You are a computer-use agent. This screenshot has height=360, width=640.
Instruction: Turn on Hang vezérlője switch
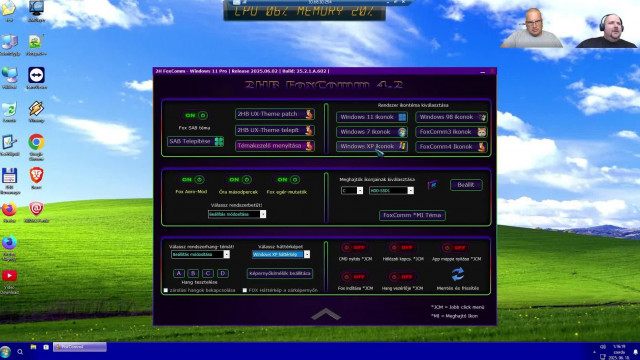click(x=402, y=277)
